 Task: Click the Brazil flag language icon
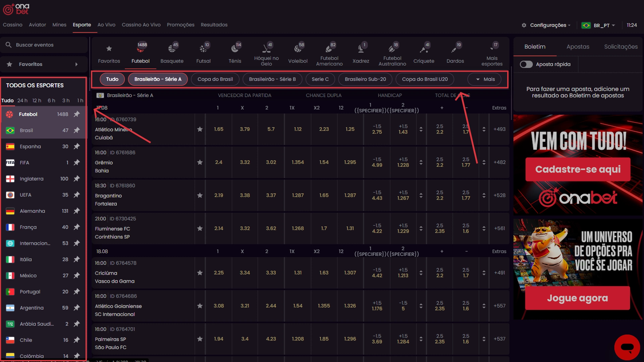pyautogui.click(x=586, y=25)
